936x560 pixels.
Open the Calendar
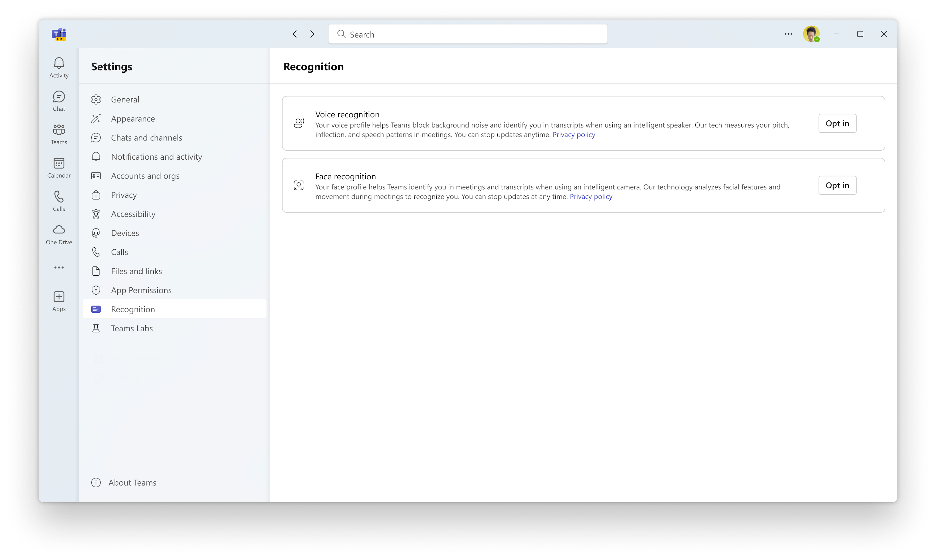[59, 167]
